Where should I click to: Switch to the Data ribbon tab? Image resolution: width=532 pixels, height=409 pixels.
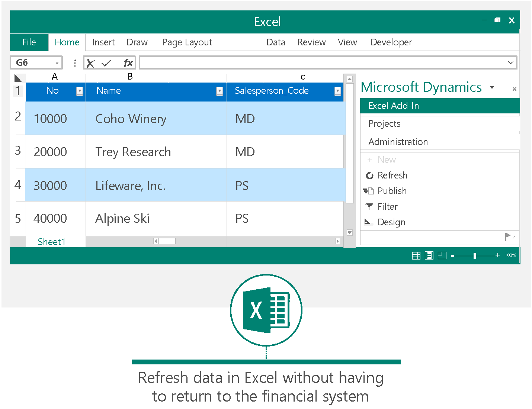tap(276, 42)
